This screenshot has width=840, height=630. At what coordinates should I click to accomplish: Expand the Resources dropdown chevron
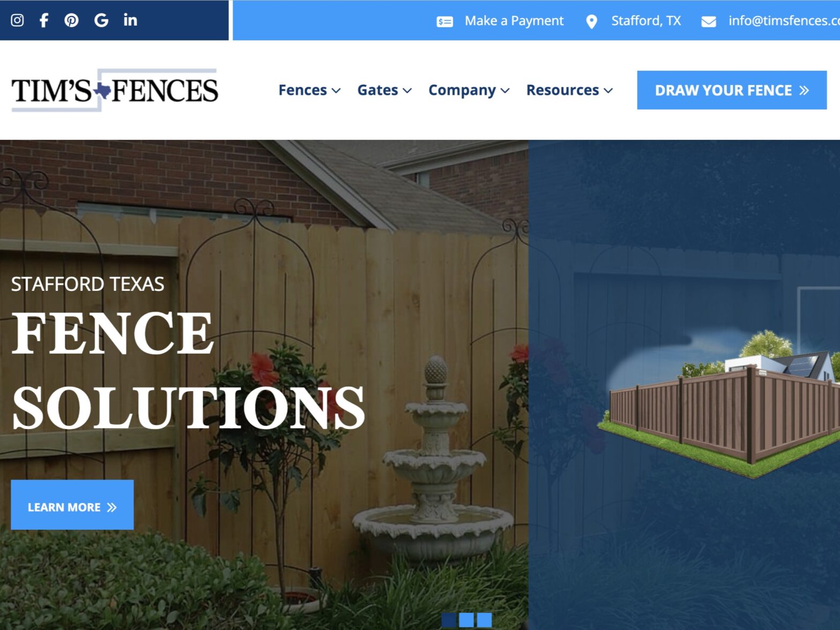(x=608, y=91)
